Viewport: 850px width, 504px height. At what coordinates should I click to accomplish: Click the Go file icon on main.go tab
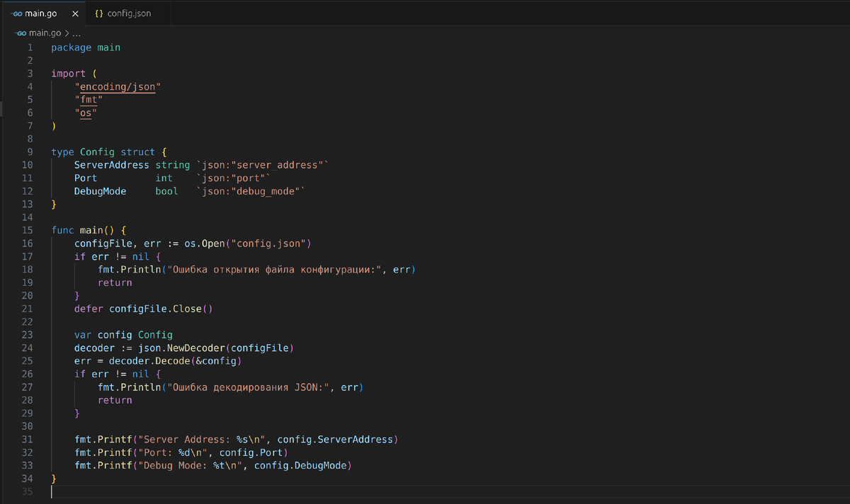pyautogui.click(x=17, y=13)
